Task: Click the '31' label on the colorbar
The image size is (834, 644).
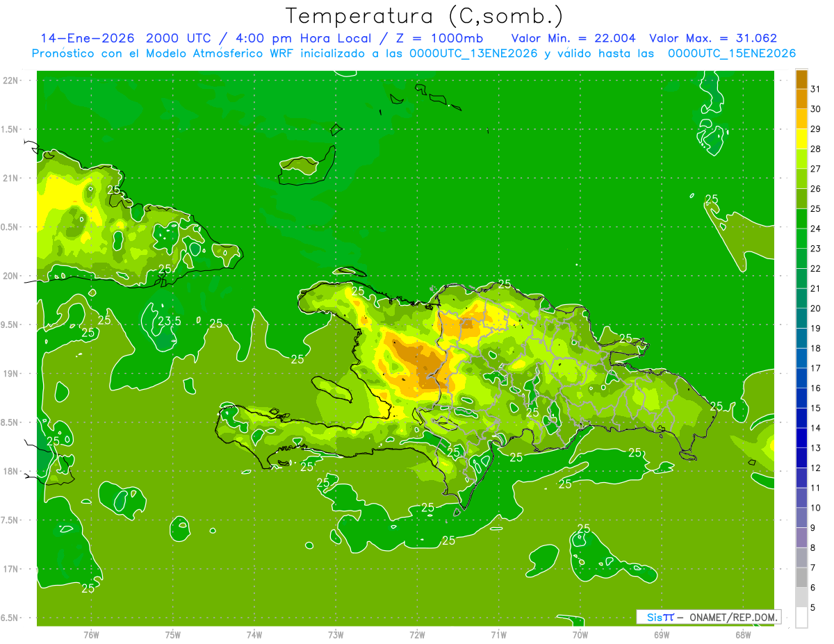Action: tap(815, 89)
